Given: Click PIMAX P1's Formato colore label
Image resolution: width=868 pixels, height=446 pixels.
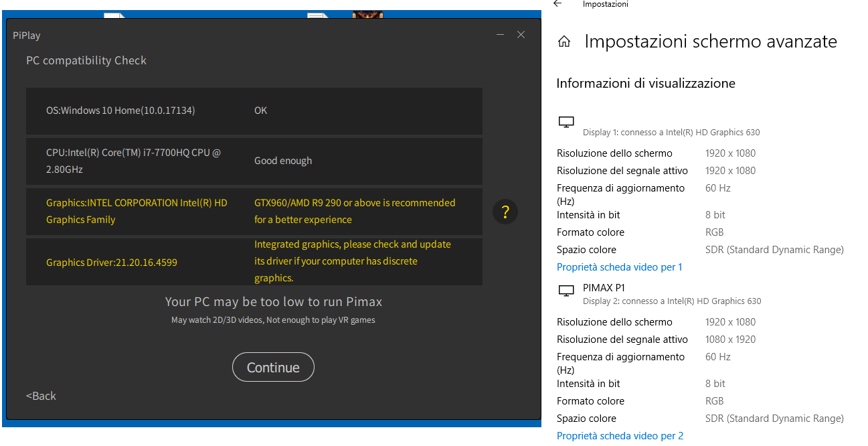Looking at the screenshot, I should (590, 401).
